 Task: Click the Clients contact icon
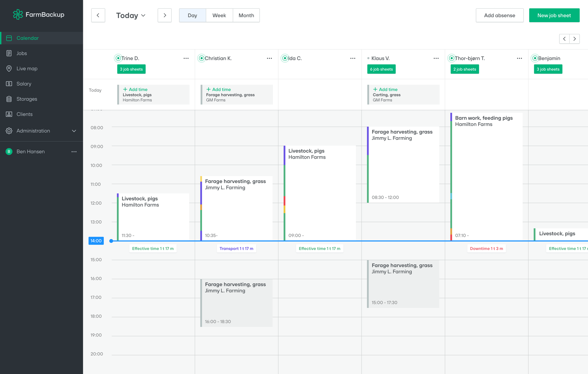click(9, 114)
